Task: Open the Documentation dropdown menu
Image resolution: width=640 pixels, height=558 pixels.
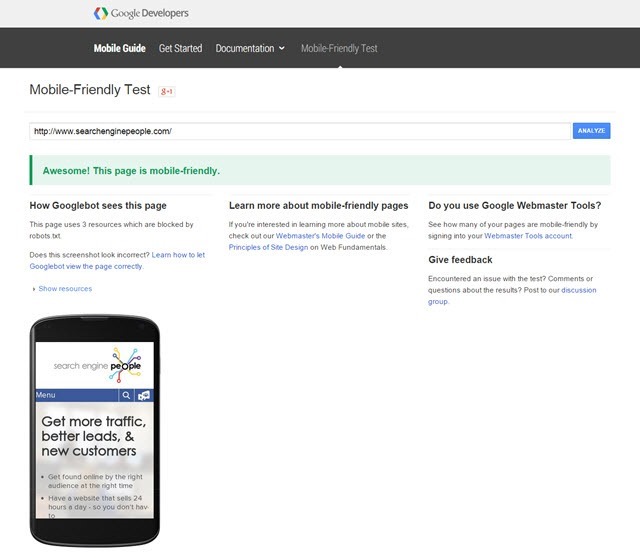Action: click(250, 48)
